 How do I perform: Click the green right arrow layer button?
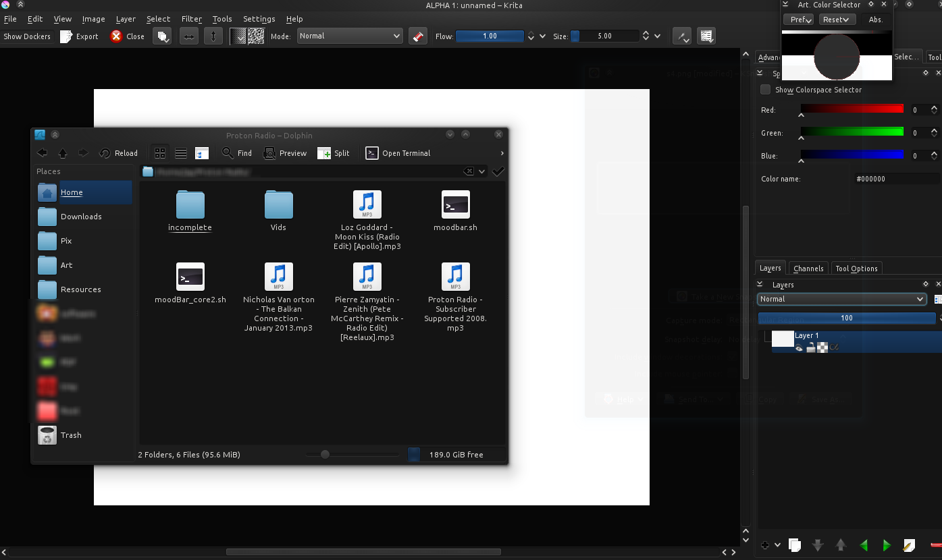pos(887,544)
